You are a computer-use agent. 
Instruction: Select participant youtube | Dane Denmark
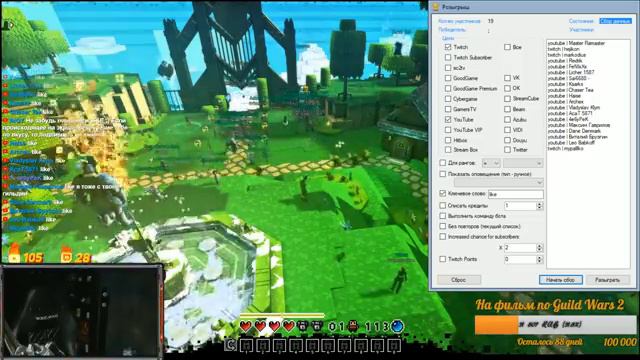click(574, 131)
